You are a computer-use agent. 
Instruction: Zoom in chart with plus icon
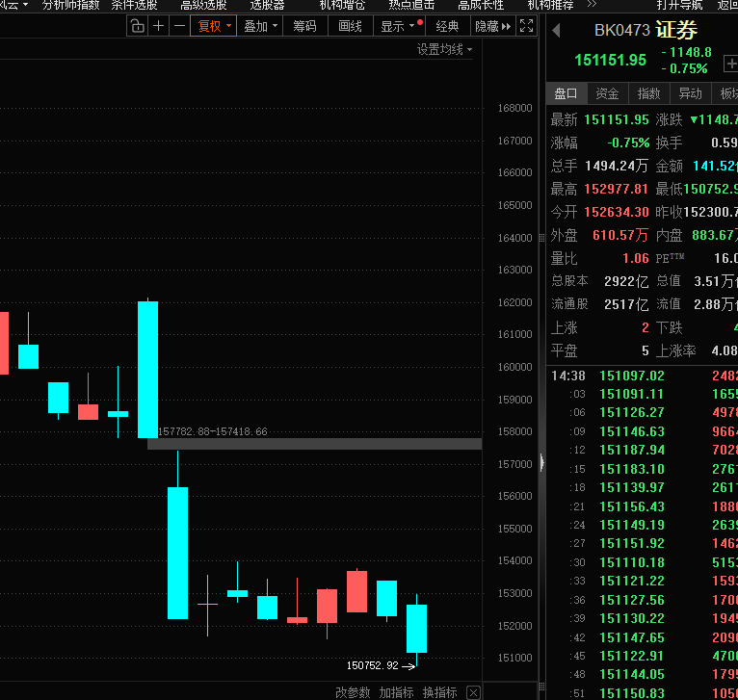[159, 26]
